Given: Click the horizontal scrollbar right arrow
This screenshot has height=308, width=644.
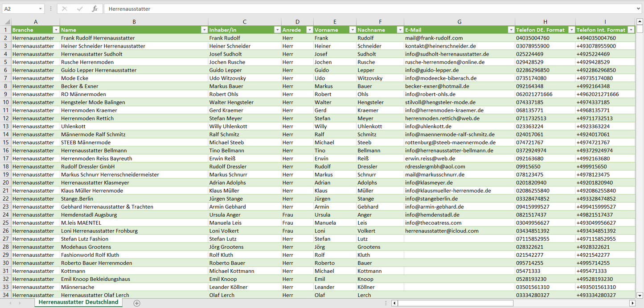Looking at the screenshot, I should (x=632, y=303).
